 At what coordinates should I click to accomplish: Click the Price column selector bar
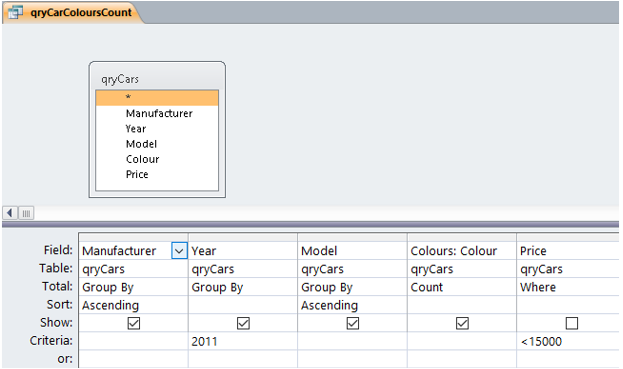point(568,238)
